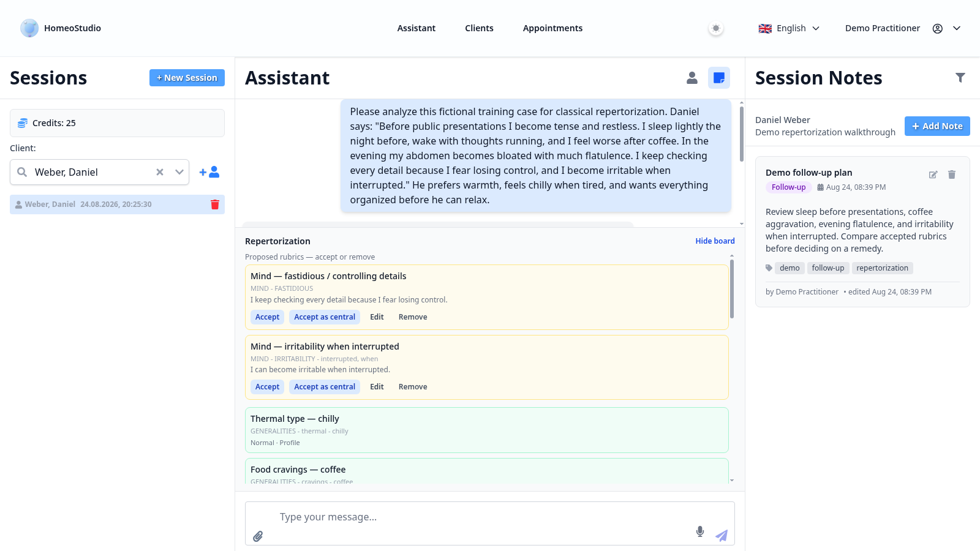Show client profile via person icon
Screen dimensions: 980x551
coord(692,78)
